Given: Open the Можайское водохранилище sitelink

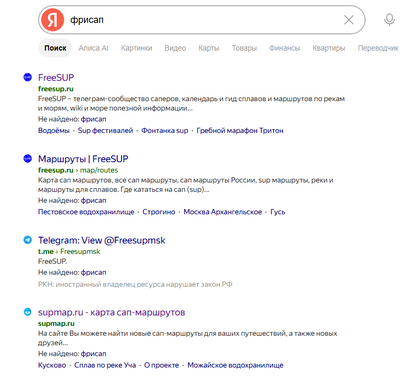Looking at the screenshot, I should 235,365.
